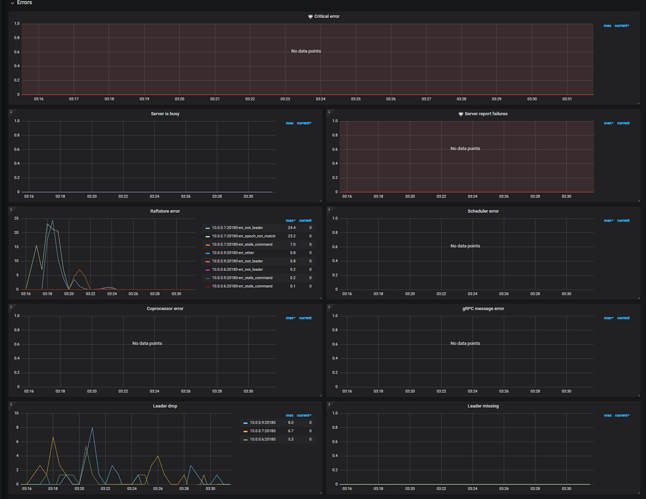
Task: Open the gRPC message error panel menu
Action: coord(483,309)
